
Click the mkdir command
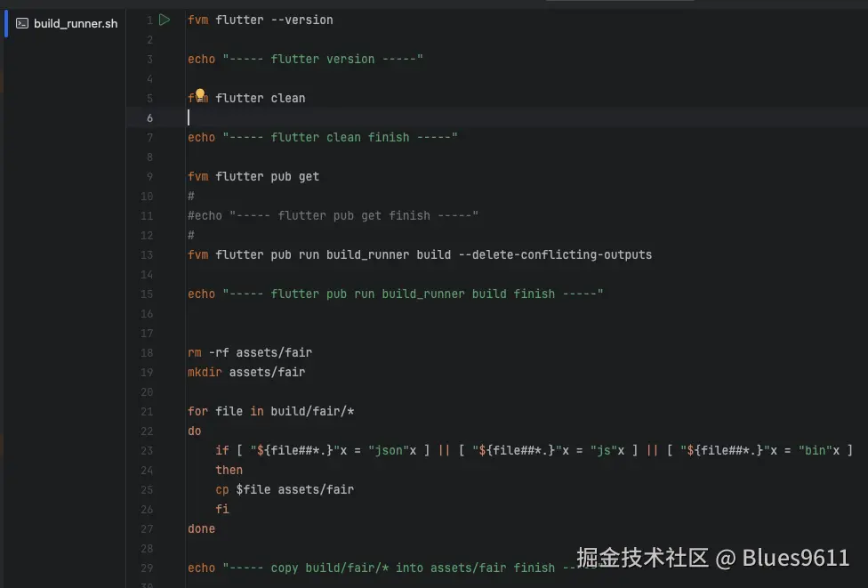point(205,372)
